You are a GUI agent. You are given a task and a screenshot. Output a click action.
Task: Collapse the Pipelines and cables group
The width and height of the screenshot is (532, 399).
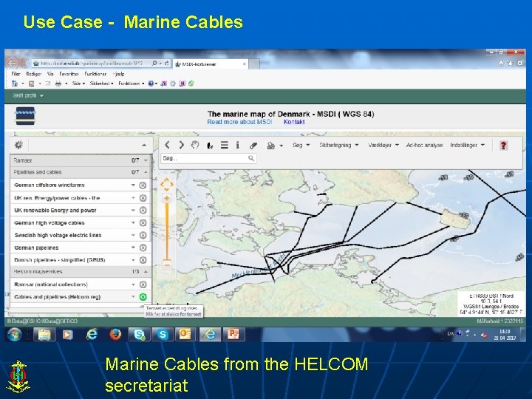(146, 172)
